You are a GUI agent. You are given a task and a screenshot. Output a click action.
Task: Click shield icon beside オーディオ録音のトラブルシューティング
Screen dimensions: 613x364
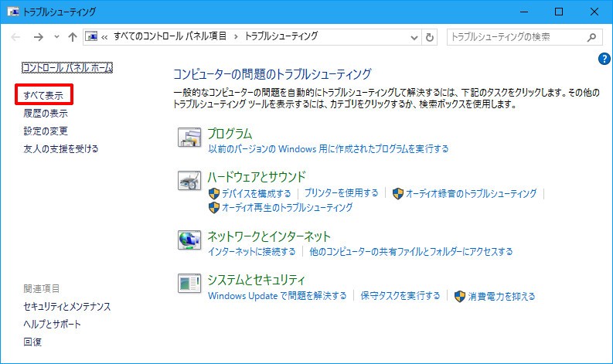[x=397, y=193]
